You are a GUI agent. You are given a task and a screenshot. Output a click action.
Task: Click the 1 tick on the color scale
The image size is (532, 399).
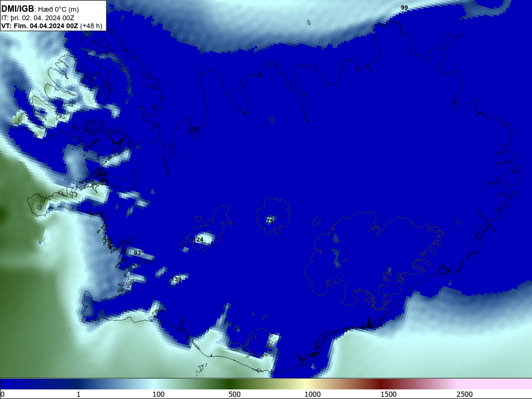click(78, 394)
